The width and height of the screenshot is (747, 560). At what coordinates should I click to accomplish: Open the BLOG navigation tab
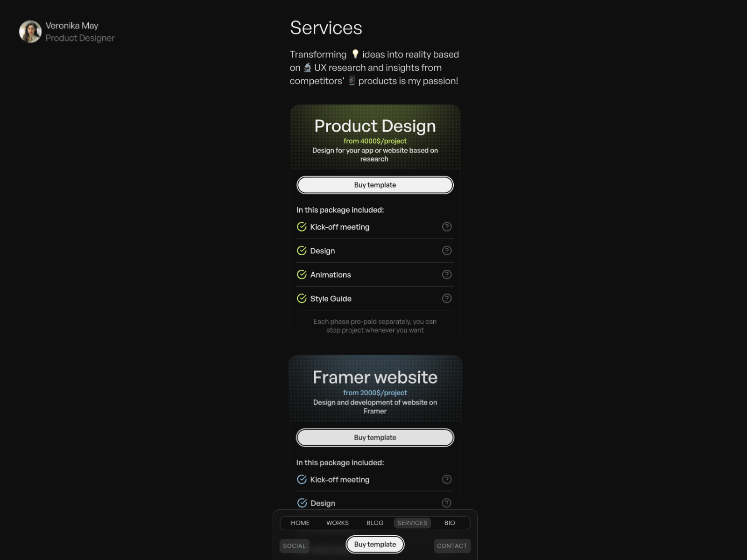click(x=375, y=523)
